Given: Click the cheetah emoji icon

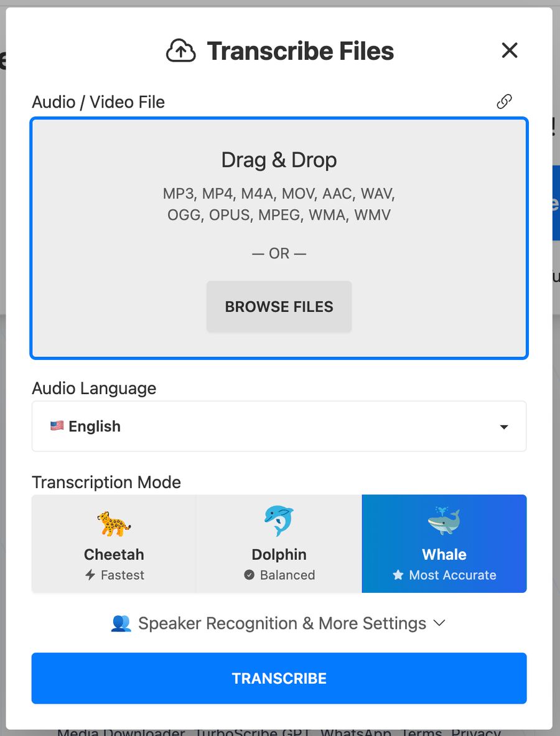Looking at the screenshot, I should (x=114, y=524).
